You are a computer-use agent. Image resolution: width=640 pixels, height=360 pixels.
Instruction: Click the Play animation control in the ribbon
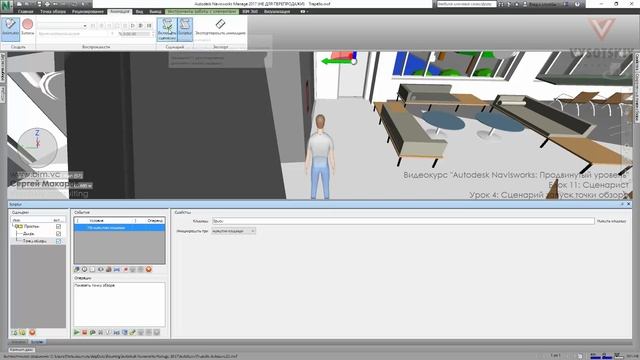click(133, 26)
